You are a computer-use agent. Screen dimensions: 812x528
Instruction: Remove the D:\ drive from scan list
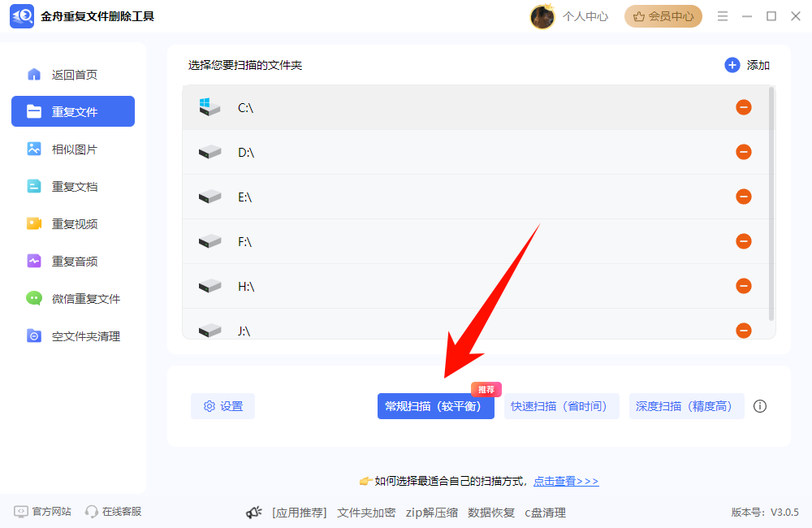point(743,152)
